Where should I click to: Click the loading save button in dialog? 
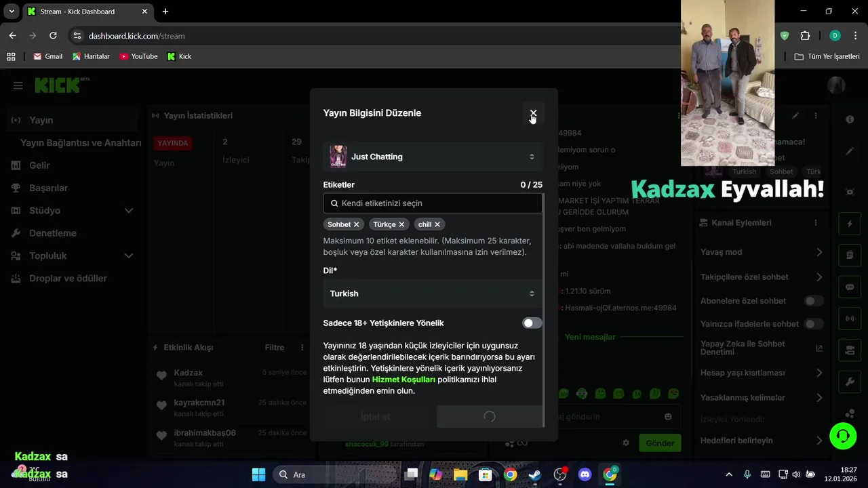pyautogui.click(x=489, y=417)
